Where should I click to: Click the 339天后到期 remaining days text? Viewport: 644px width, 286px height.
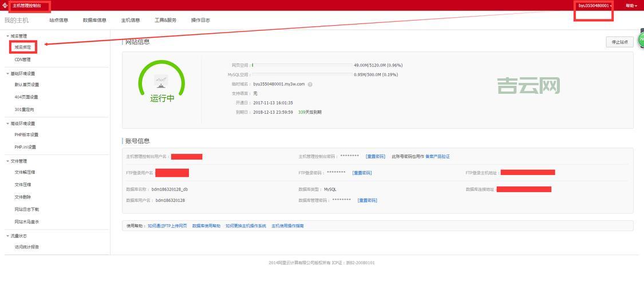pyautogui.click(x=310, y=112)
